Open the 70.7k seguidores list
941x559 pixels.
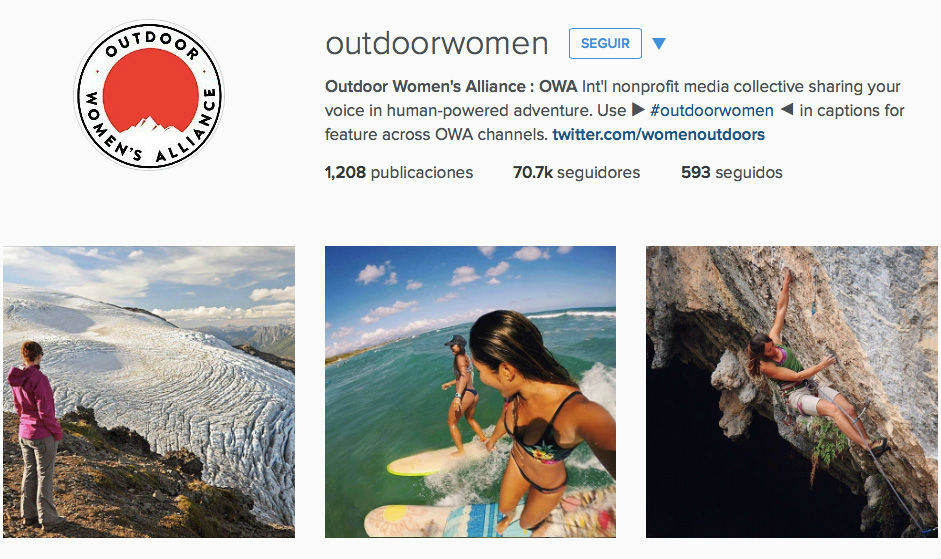click(576, 172)
